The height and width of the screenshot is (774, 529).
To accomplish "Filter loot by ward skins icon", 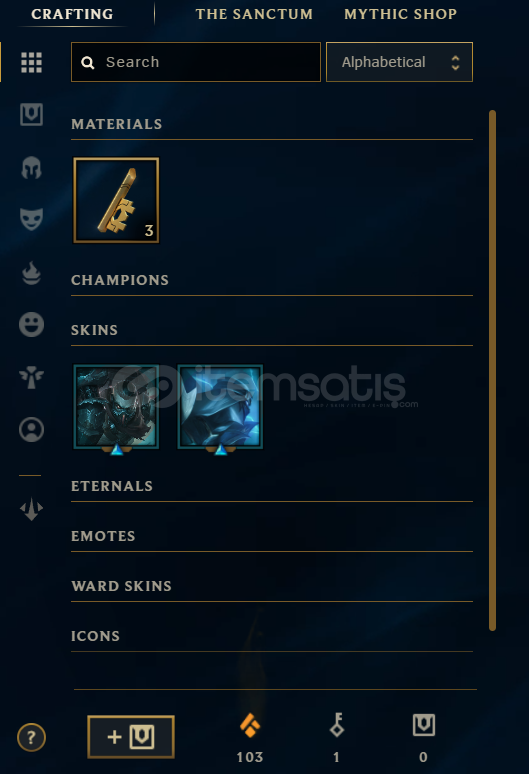I will [31, 378].
